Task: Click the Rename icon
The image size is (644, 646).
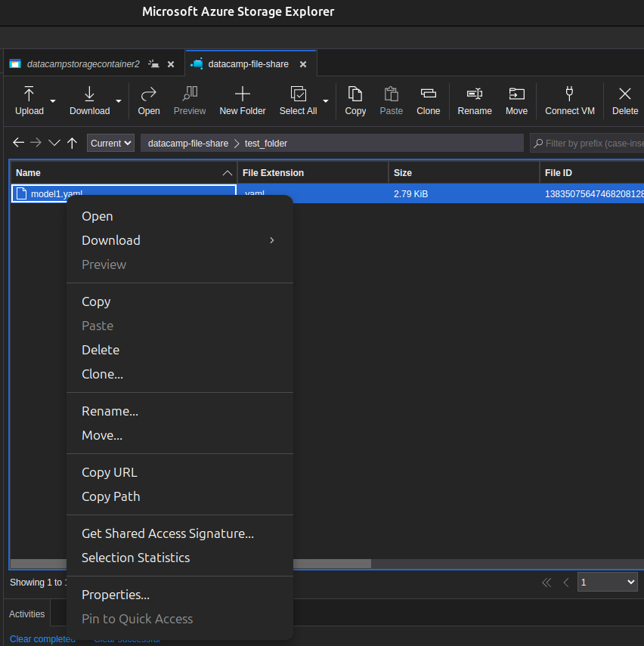Action: click(x=475, y=100)
